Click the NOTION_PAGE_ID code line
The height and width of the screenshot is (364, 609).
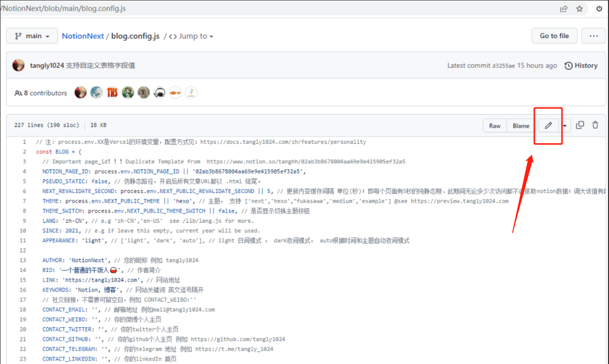click(174, 171)
